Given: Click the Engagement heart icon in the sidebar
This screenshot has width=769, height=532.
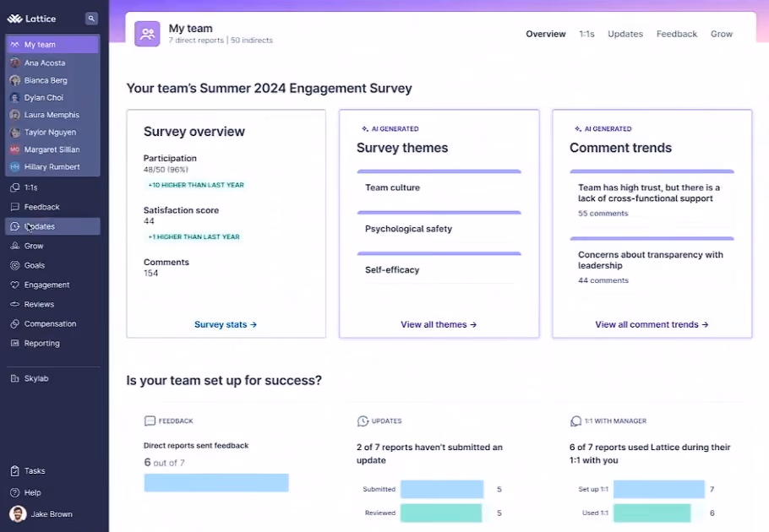Looking at the screenshot, I should (x=15, y=285).
